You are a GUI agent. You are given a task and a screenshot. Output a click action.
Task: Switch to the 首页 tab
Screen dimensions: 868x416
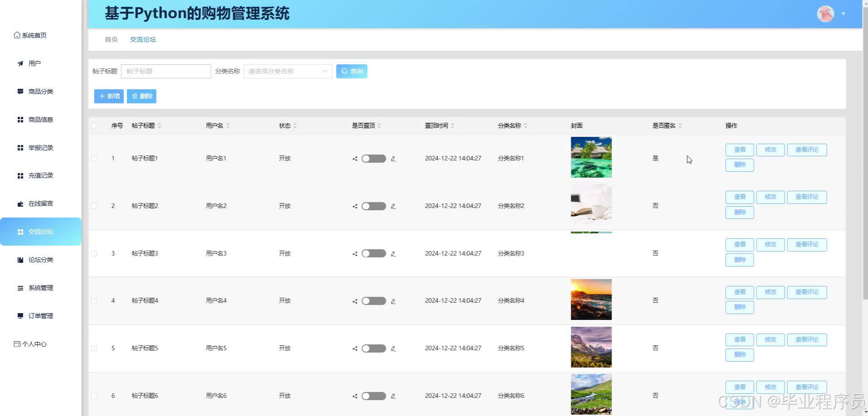click(111, 39)
